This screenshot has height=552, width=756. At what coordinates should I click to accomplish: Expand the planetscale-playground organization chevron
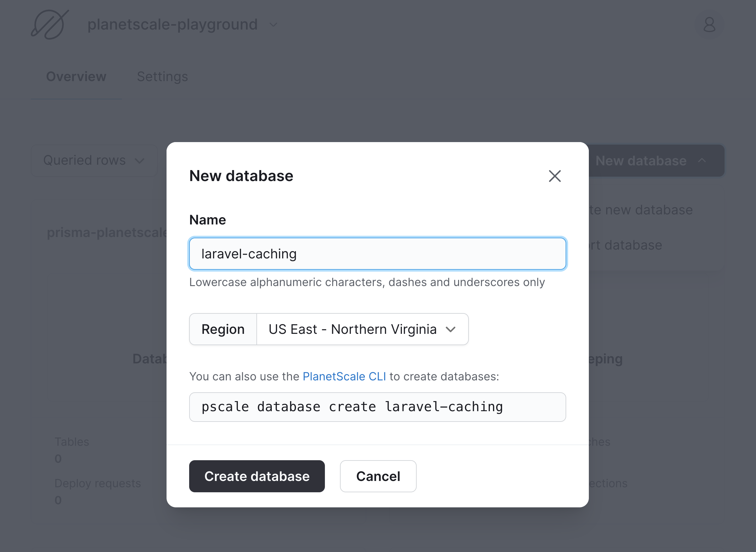[x=273, y=25]
